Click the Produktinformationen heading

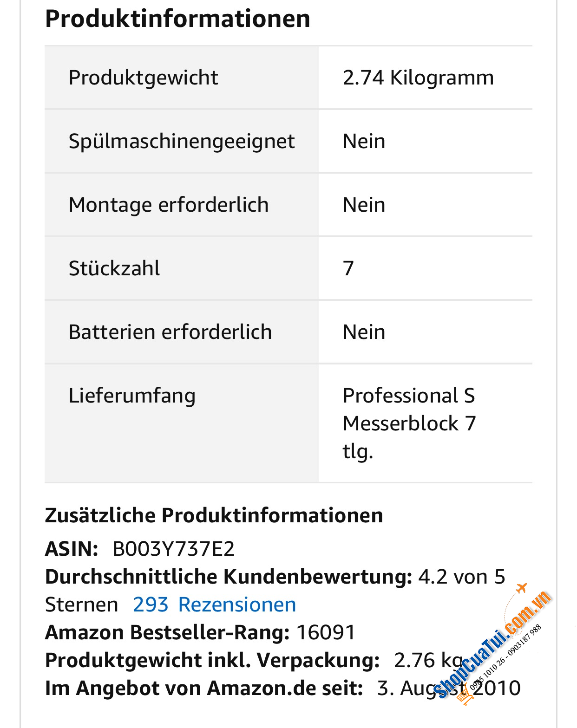177,19
